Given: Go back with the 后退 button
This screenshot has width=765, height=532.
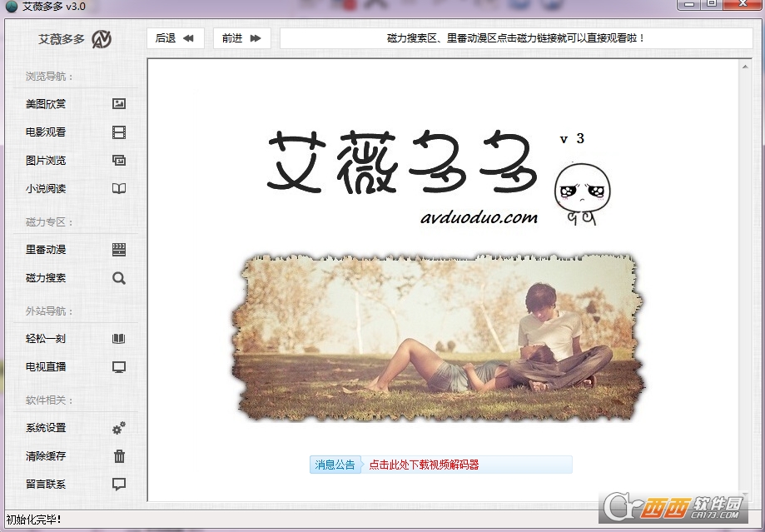Looking at the screenshot, I should [175, 38].
